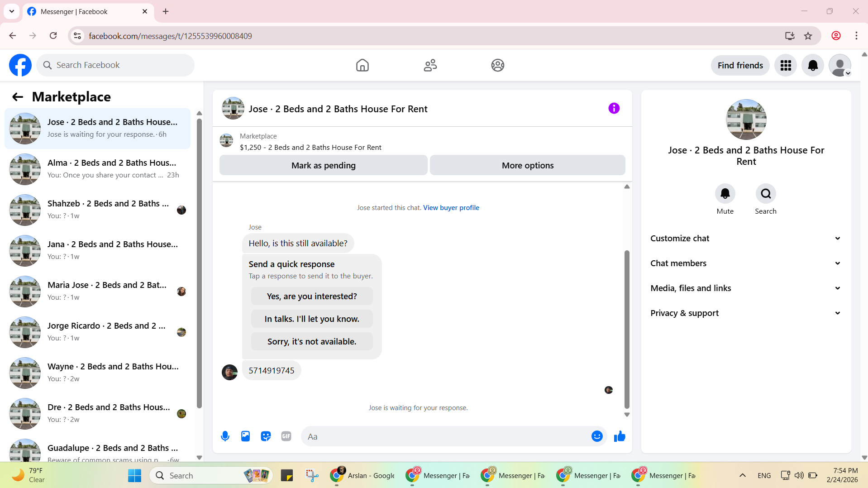Expand Chat members section

pyautogui.click(x=746, y=263)
